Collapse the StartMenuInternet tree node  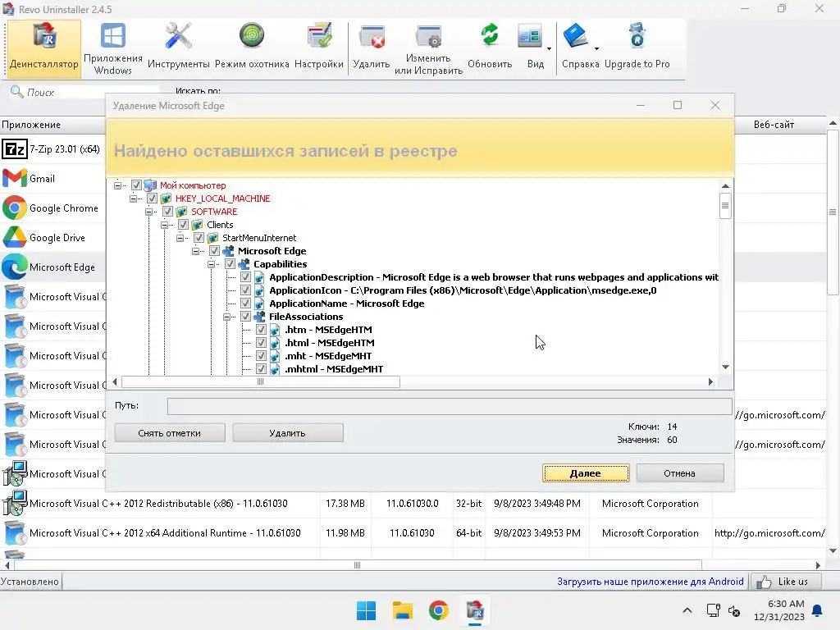180,238
